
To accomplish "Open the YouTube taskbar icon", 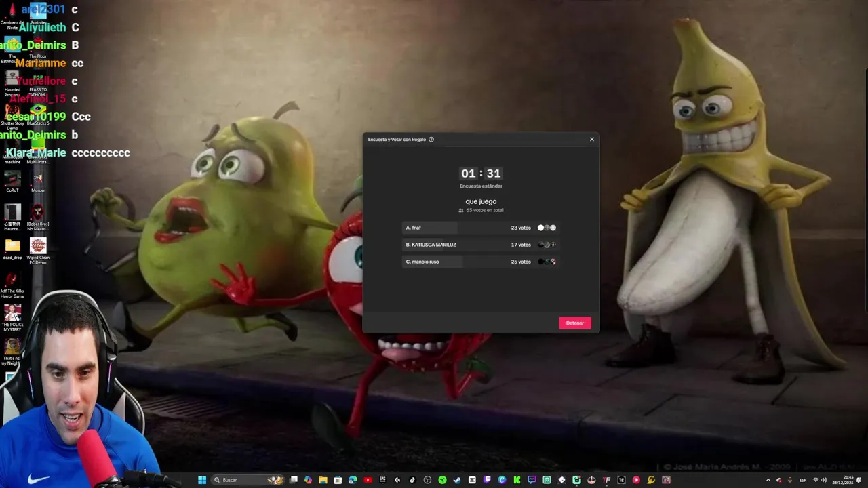I will [368, 480].
